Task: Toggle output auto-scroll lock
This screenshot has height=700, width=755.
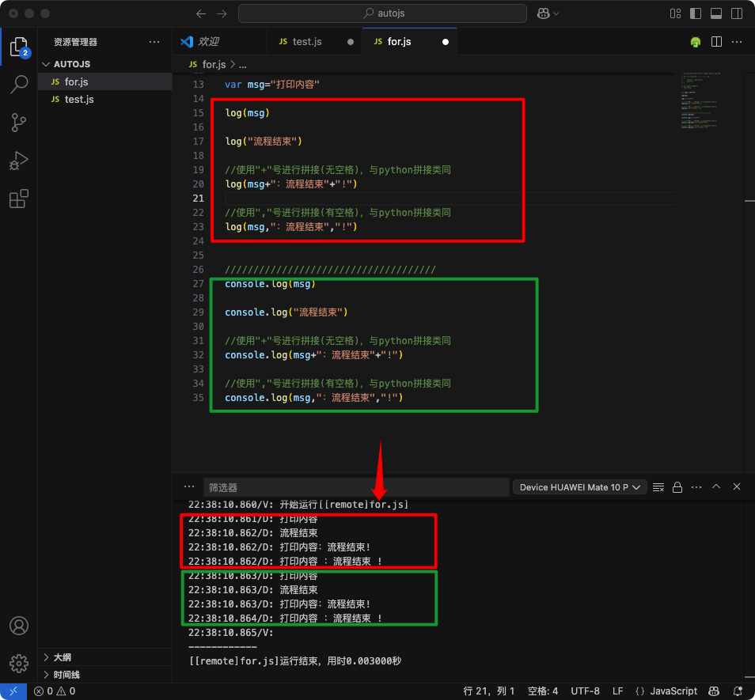Action: pos(677,487)
